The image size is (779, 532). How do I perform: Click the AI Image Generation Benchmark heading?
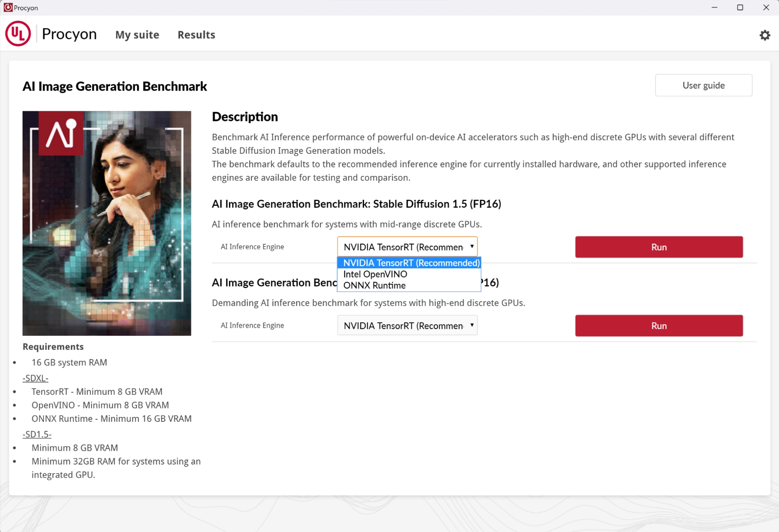click(x=115, y=86)
